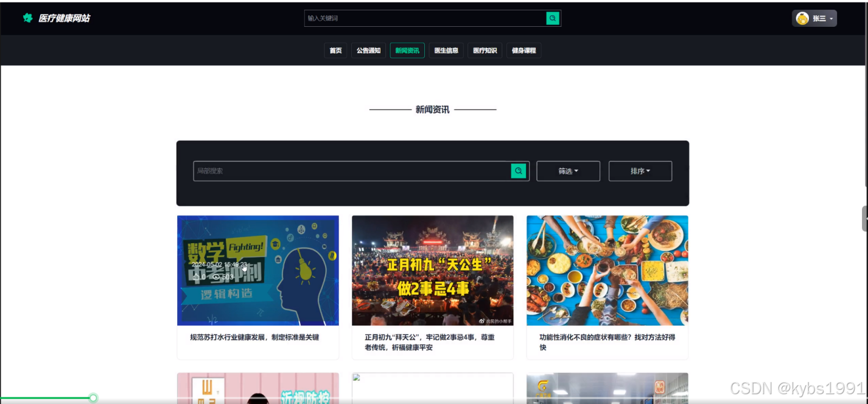
Task: Click the 新闻资讯 section heading
Action: point(433,110)
